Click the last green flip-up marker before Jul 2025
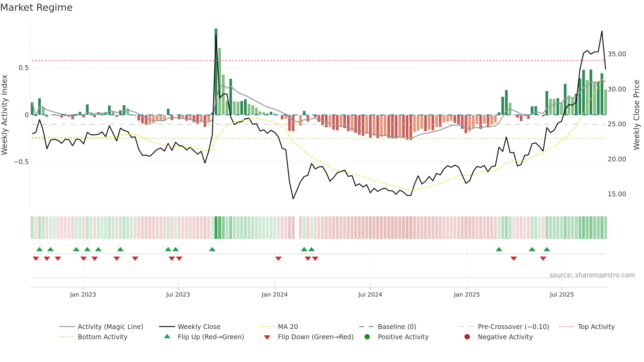 click(x=547, y=249)
